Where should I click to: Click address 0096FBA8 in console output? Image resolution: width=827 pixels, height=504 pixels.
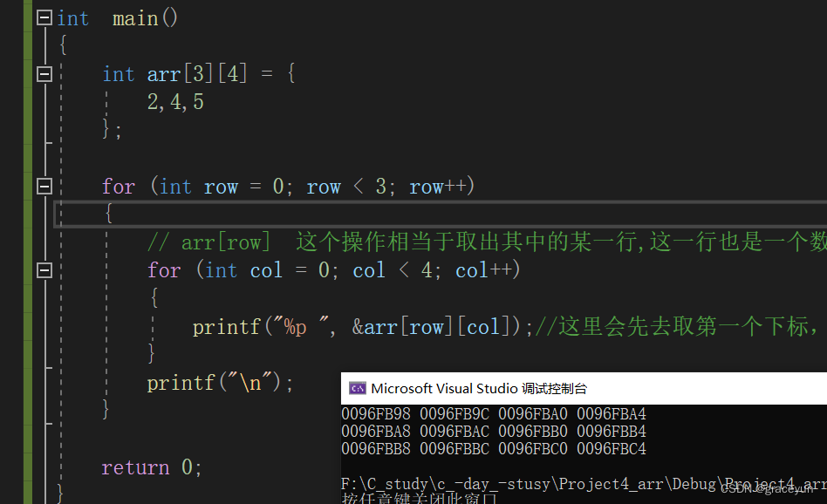(375, 432)
